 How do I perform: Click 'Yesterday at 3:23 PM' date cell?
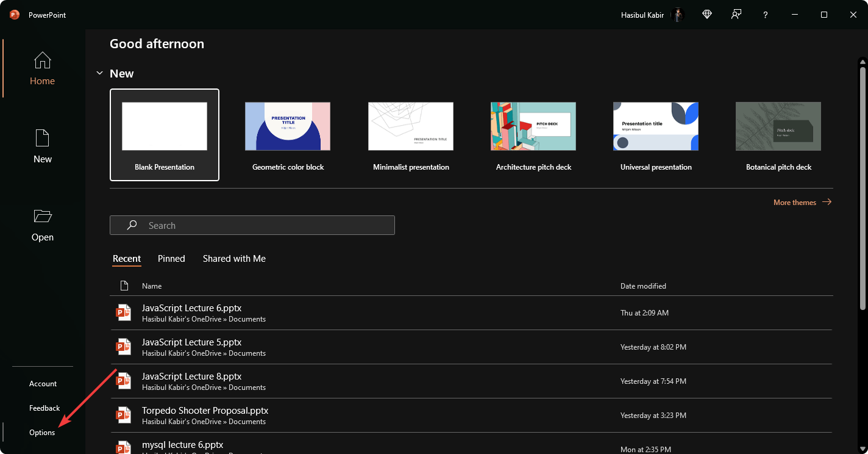pyautogui.click(x=653, y=416)
